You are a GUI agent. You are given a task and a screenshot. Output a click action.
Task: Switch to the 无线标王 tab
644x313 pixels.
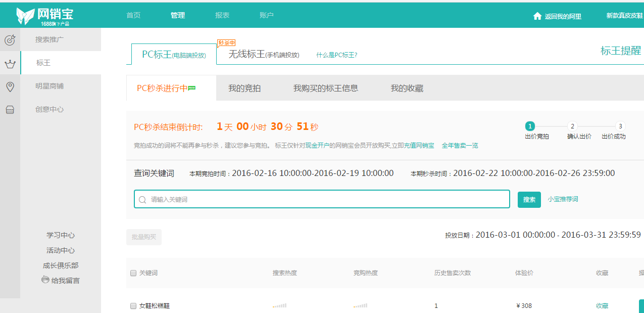[x=264, y=55]
